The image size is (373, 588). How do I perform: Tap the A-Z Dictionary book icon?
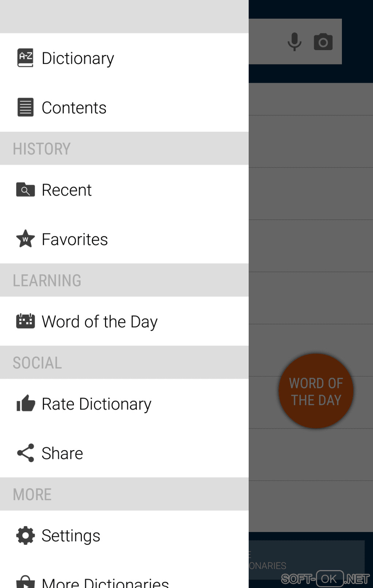coord(25,58)
